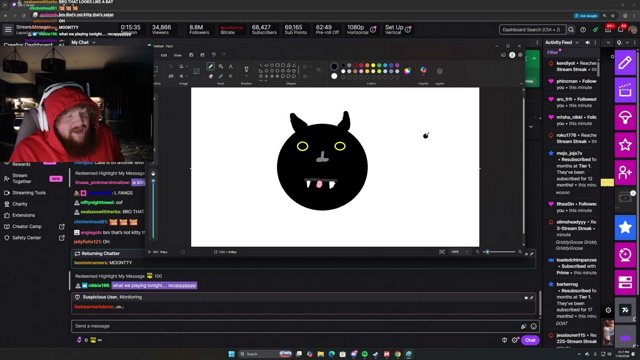Open the Windows Start button
Image resolution: width=640 pixels, height=360 pixels.
(x=231, y=354)
